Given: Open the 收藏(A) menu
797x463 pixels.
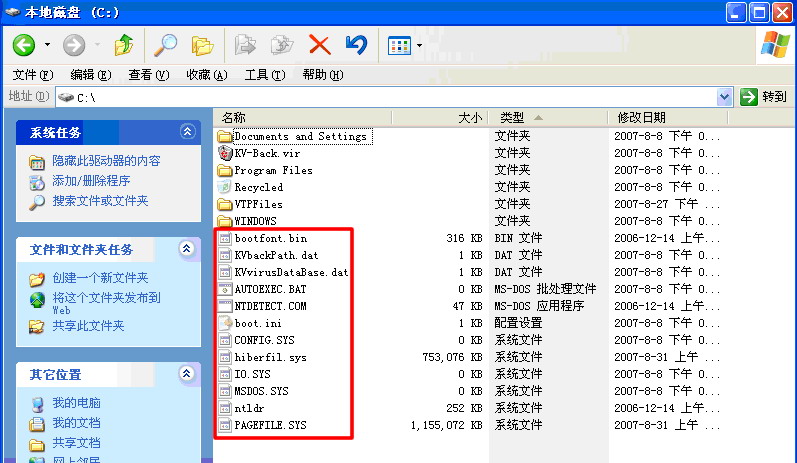Looking at the screenshot, I should click(206, 75).
